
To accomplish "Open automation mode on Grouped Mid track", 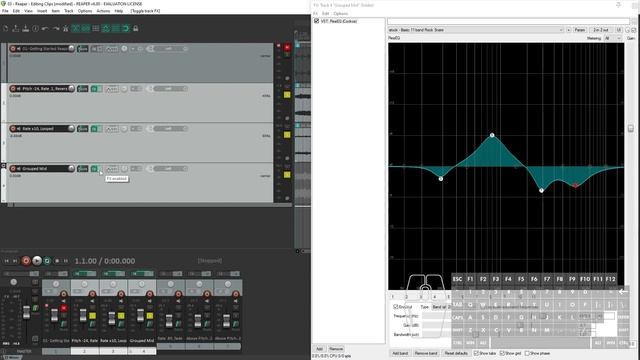I will point(112,169).
